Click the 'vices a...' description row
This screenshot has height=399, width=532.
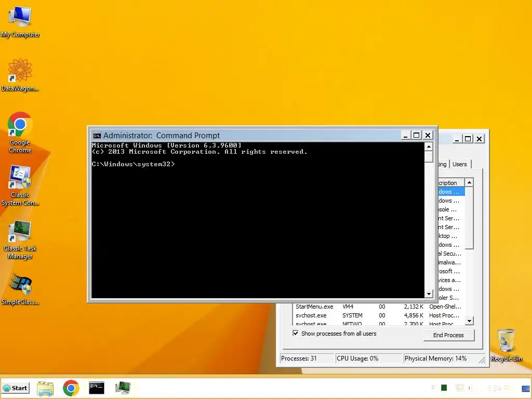point(451,280)
